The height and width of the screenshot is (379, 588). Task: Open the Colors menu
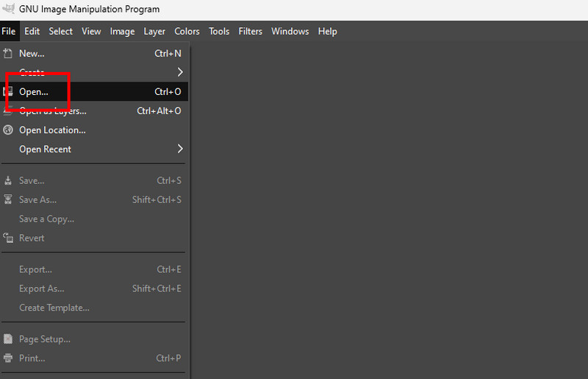pyautogui.click(x=187, y=31)
